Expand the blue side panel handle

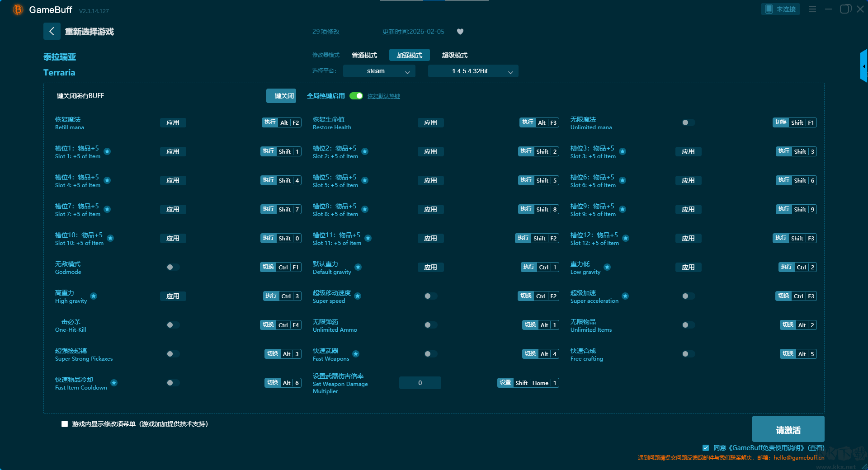click(863, 66)
